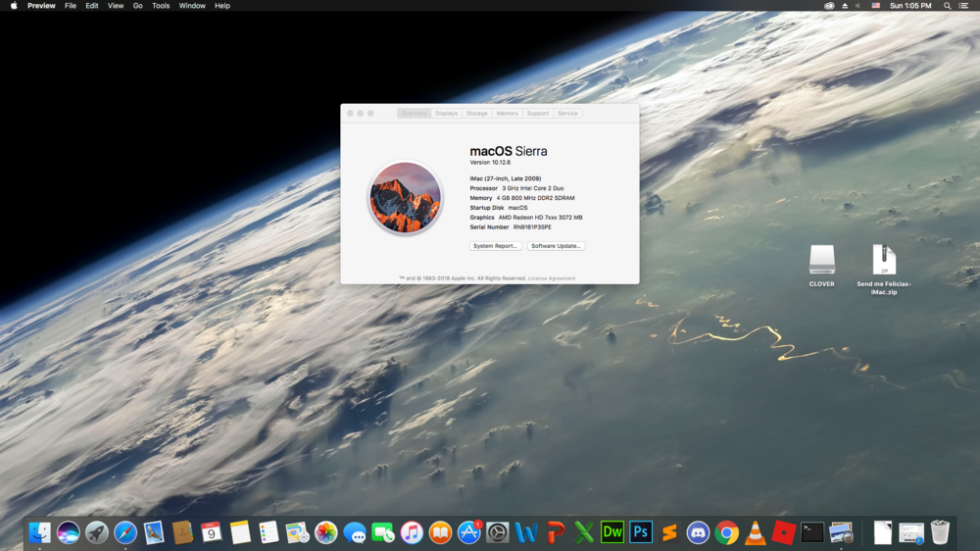Open Send me Felicias-iMac.zip file
Screen dimensions: 980x551
click(x=884, y=261)
